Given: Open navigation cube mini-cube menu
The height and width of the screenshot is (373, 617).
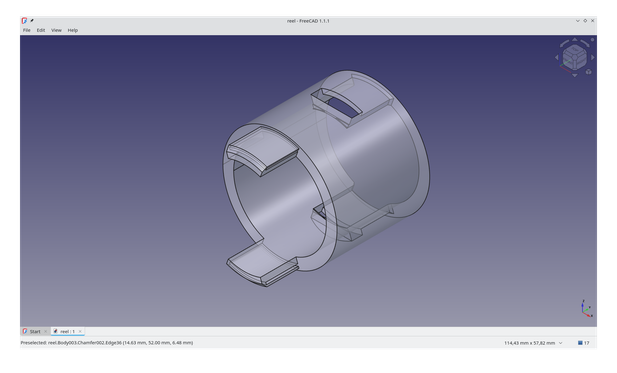Looking at the screenshot, I should tap(589, 72).
